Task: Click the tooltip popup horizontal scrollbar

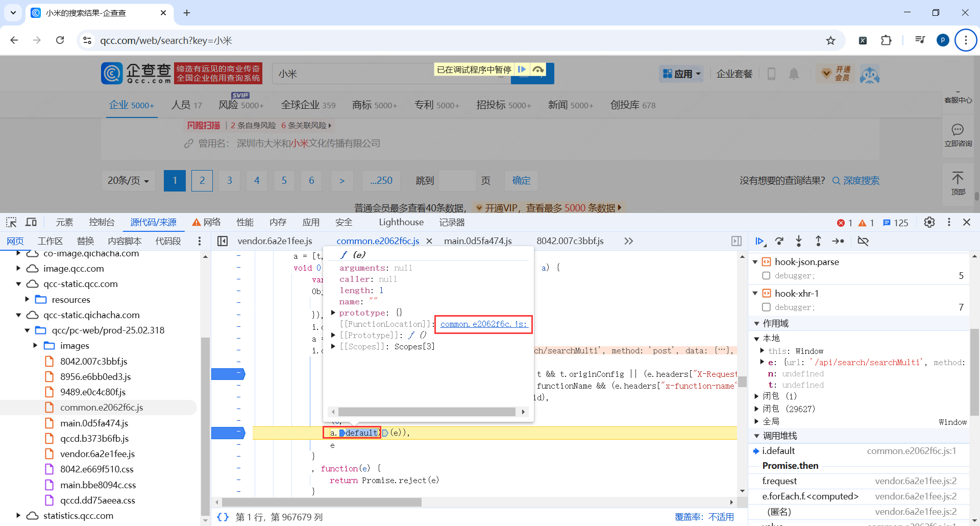Action: point(427,412)
